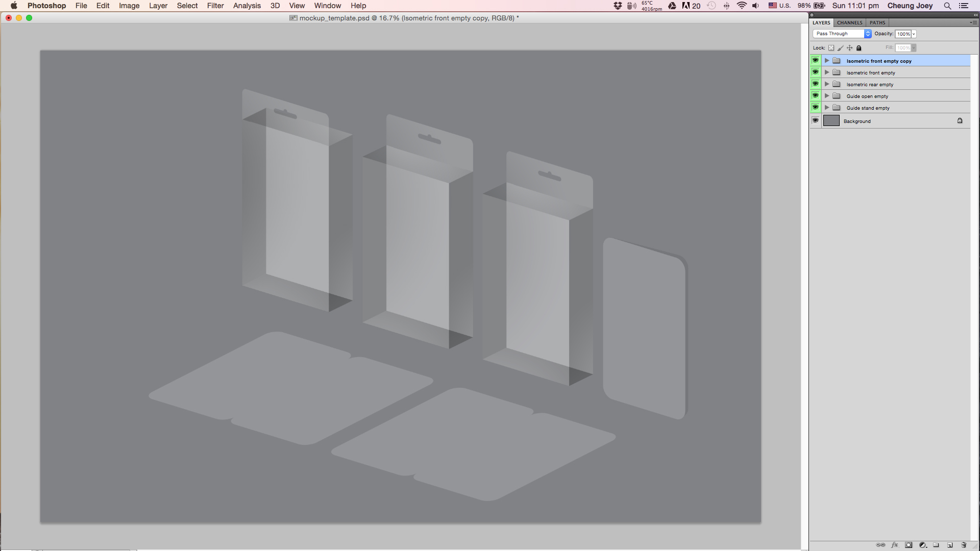Click the Lock image pixels brush icon
Screen dimensions: 980x551
point(841,48)
